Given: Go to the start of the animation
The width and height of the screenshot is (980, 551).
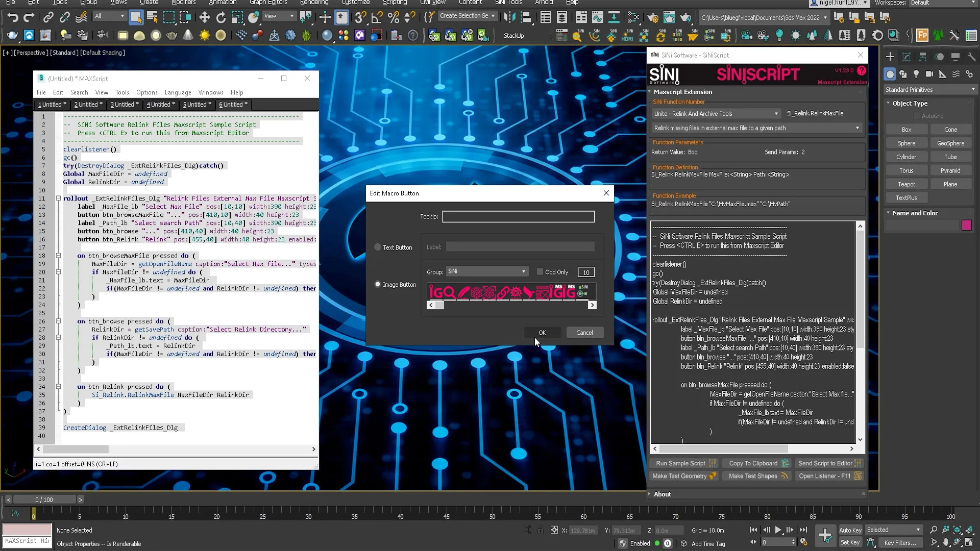Looking at the screenshot, I should 753,530.
